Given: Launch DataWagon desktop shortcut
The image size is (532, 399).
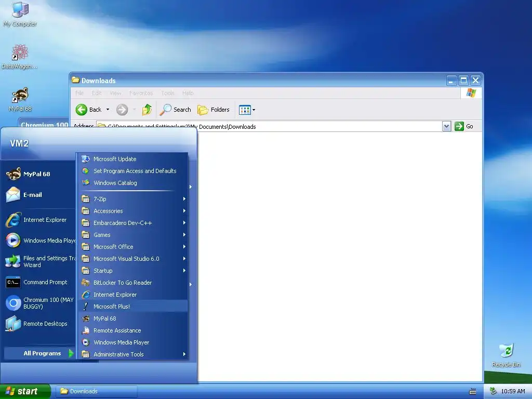Looking at the screenshot, I should 20,57.
